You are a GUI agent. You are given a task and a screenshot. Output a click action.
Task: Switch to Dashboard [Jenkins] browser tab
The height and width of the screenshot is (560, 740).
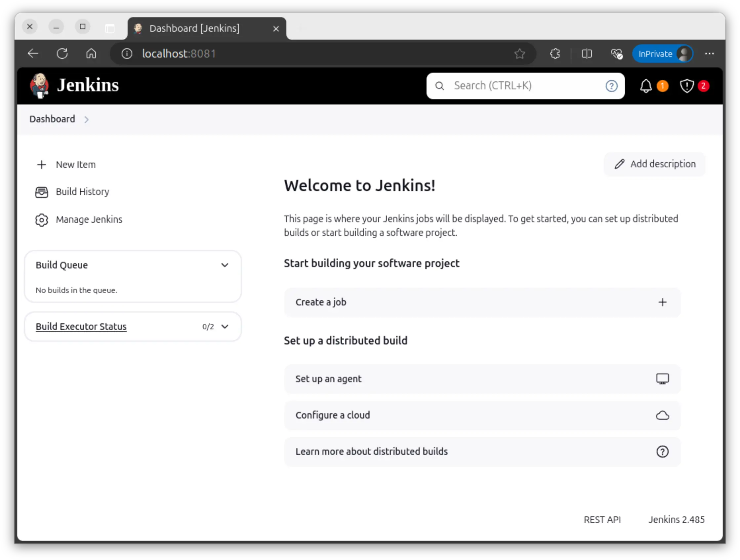tap(194, 28)
